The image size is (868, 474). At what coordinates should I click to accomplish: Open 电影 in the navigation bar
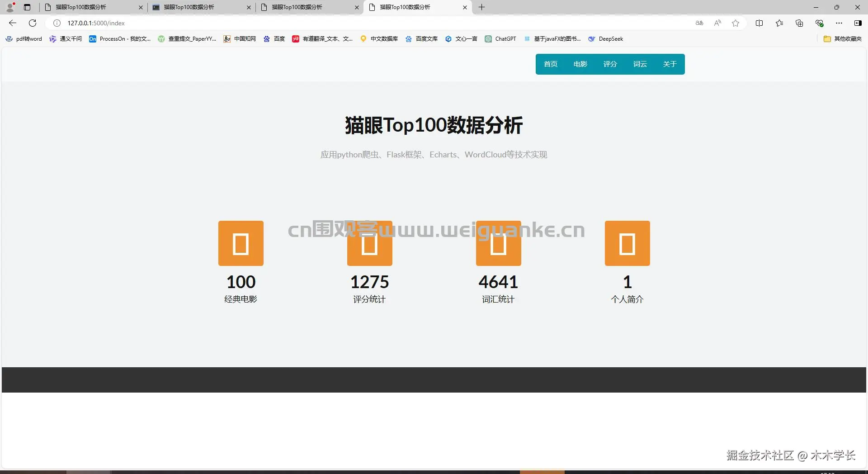[x=580, y=64]
